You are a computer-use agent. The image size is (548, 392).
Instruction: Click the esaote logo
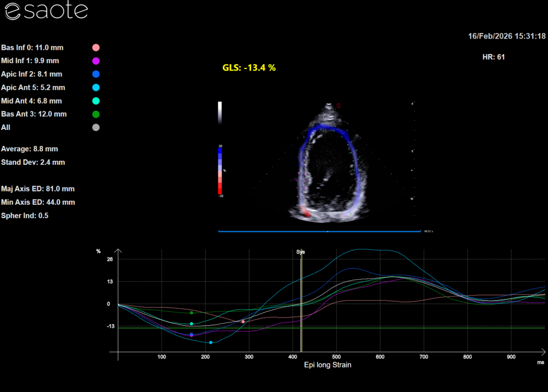tap(46, 12)
